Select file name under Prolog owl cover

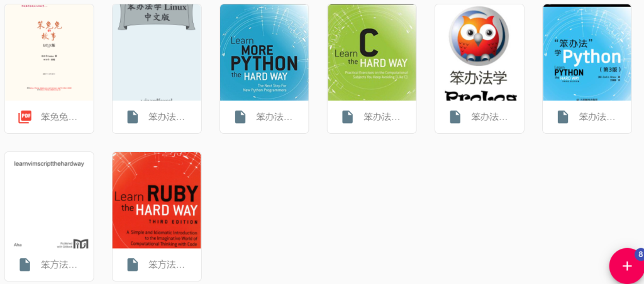point(489,117)
